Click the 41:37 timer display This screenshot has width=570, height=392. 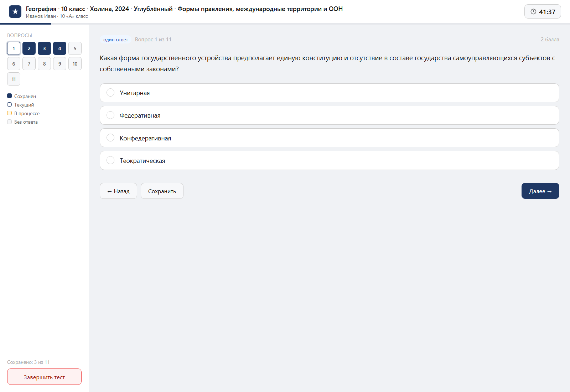[543, 12]
